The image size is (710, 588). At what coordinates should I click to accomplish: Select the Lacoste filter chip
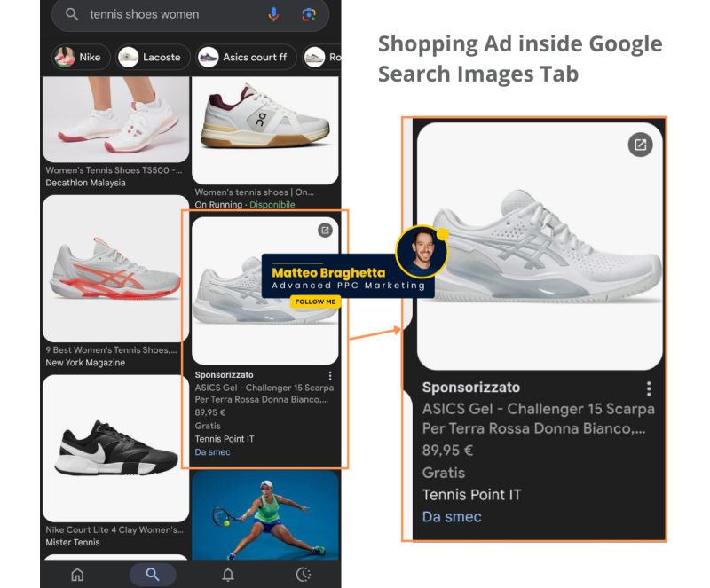click(153, 57)
